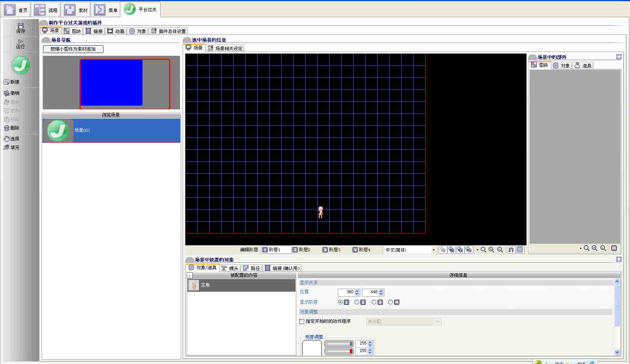Click the first magnifier zoom icon below canvas

(x=483, y=250)
